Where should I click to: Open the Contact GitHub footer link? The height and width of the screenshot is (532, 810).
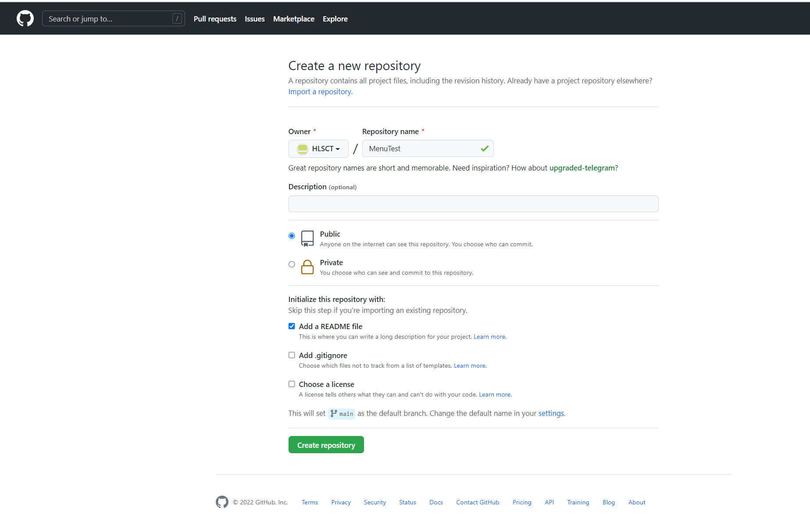tap(478, 502)
